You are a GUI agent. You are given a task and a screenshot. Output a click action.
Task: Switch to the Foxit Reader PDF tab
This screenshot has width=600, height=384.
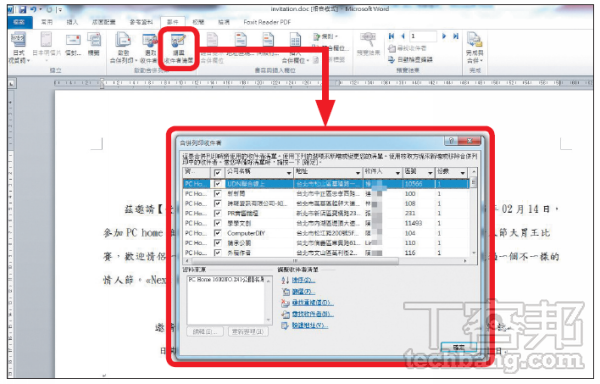(x=267, y=22)
